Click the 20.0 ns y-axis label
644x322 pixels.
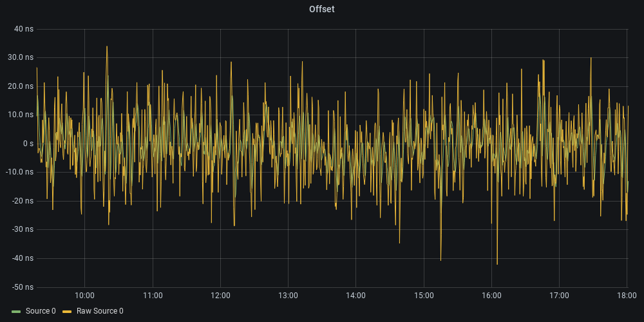tap(21, 86)
